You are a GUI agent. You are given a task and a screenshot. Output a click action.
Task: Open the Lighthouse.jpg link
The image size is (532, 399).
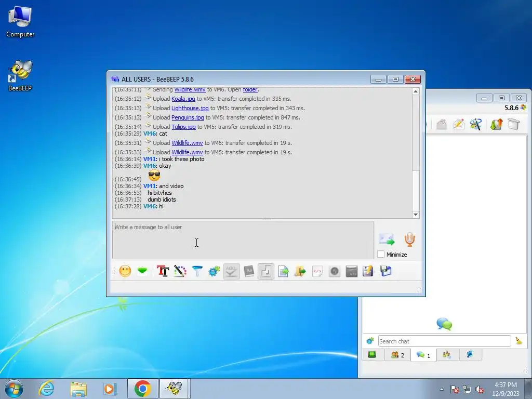click(190, 108)
